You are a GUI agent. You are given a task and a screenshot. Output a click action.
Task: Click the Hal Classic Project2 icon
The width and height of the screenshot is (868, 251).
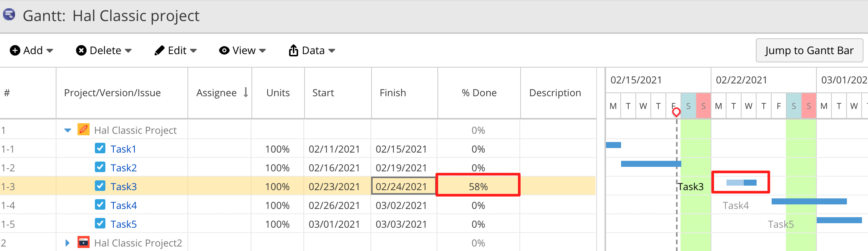(x=84, y=242)
